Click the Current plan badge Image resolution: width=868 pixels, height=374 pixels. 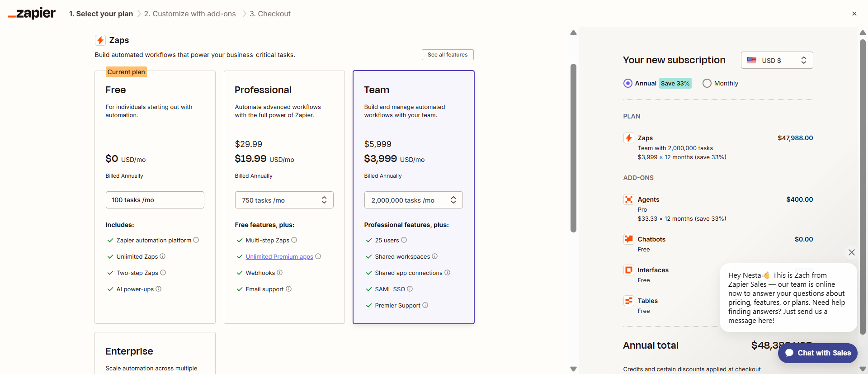(126, 72)
